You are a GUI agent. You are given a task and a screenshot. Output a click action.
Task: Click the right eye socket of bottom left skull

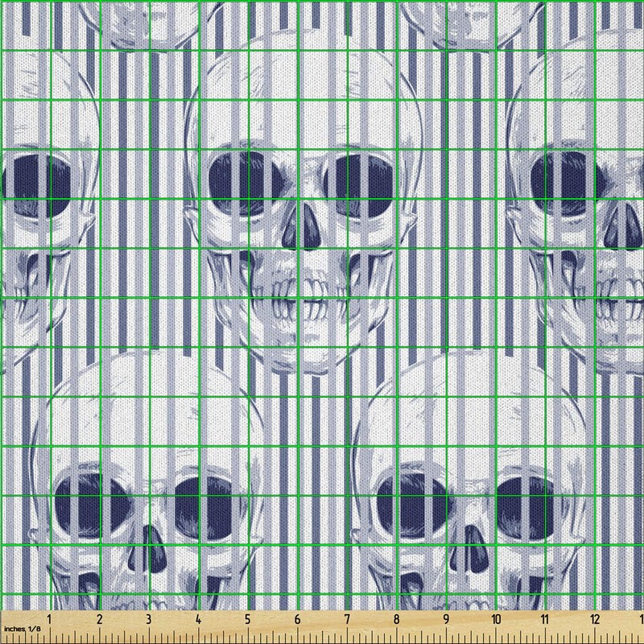coord(201,503)
